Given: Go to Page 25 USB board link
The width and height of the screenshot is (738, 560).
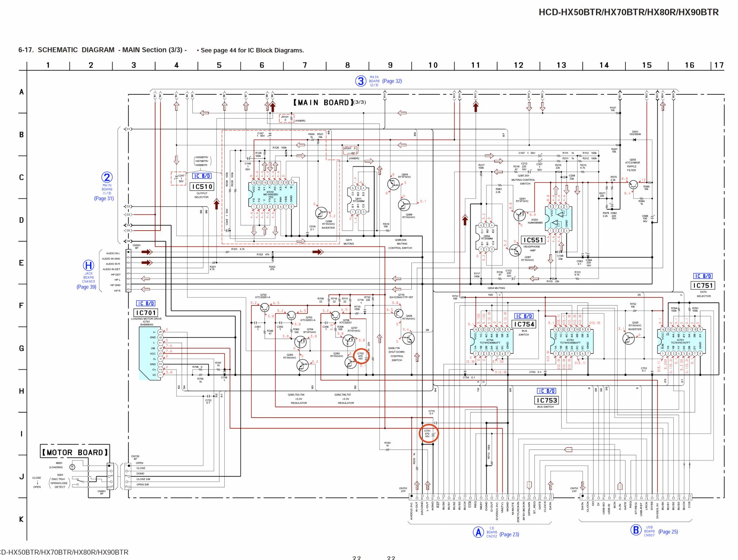Looking at the screenshot, I should [668, 532].
